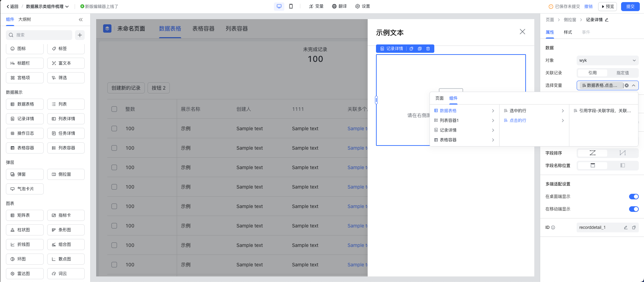Collapse the left component panel
Screen dimensions: 644x282
81,20
